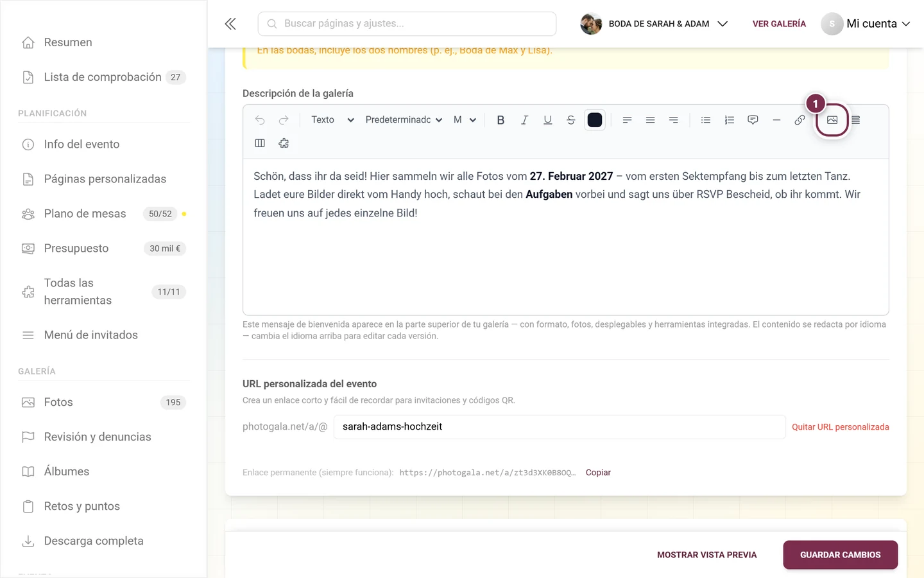This screenshot has height=578, width=924.
Task: Open the M font size dropdown
Action: click(465, 120)
